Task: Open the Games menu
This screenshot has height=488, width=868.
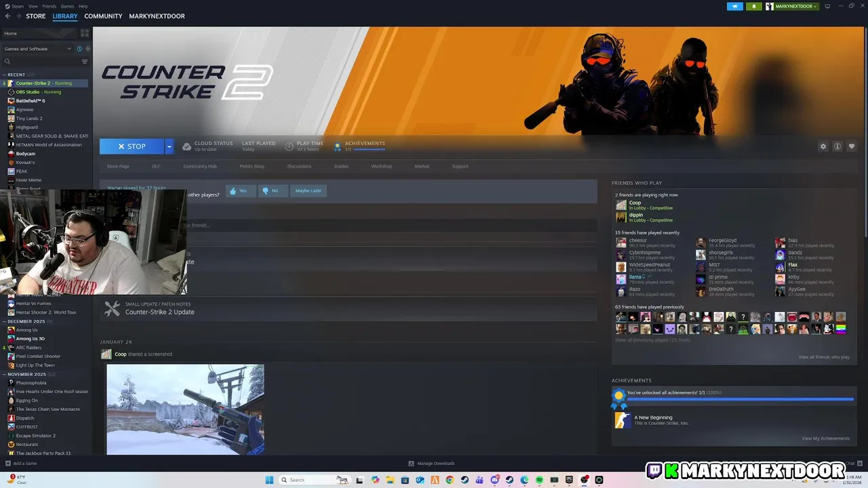Action: coord(67,6)
